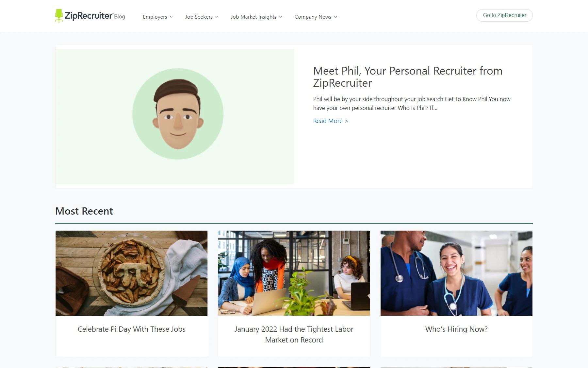Expand the Employers dropdown chevron

171,17
